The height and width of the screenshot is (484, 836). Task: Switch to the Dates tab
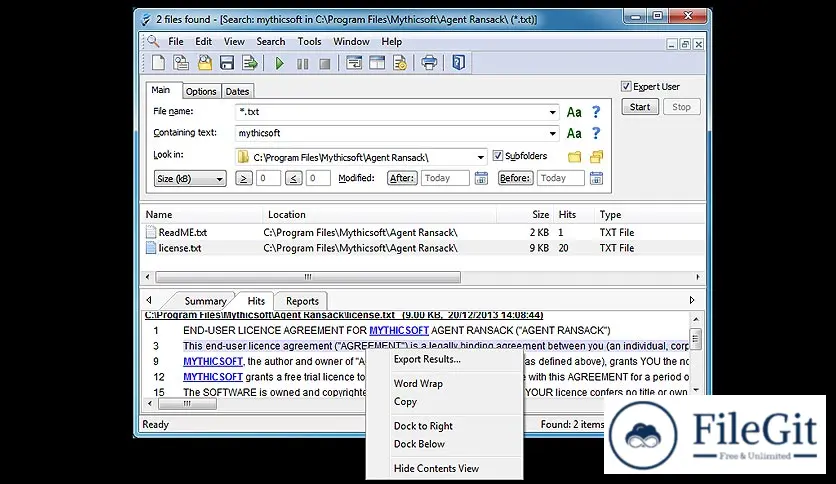(x=237, y=91)
